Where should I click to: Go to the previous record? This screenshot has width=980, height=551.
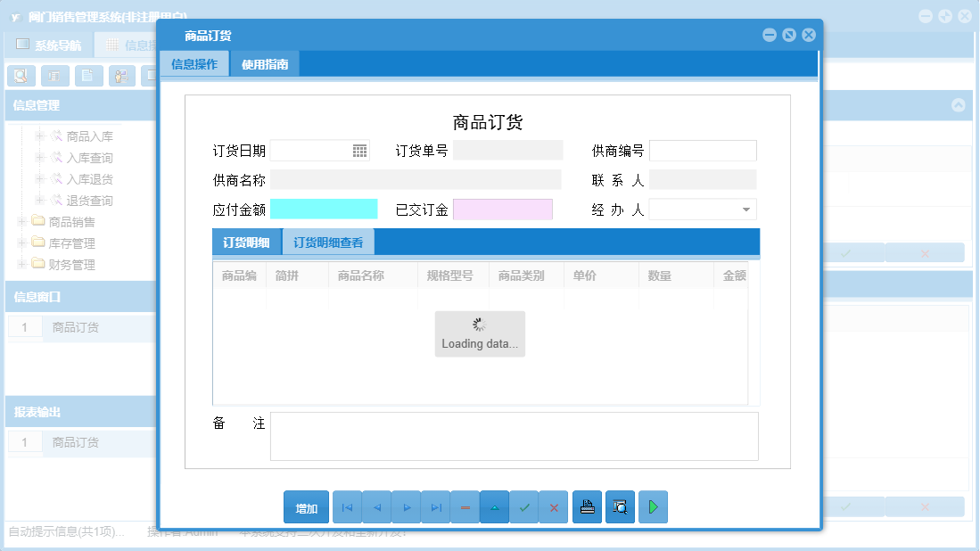[x=375, y=506]
